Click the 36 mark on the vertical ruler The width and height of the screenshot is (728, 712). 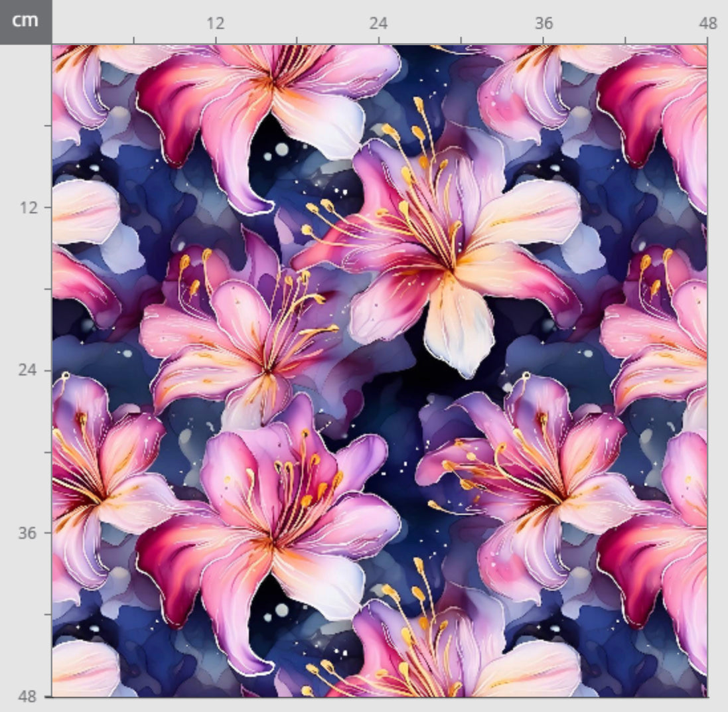(x=27, y=533)
